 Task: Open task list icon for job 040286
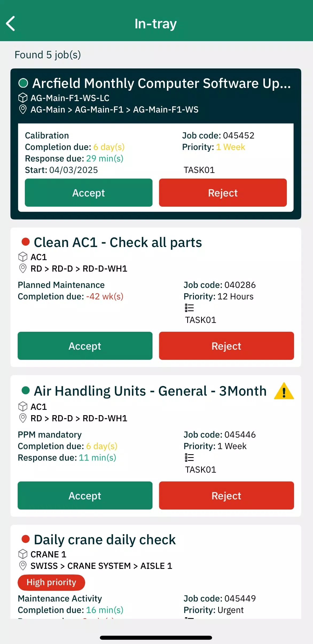pyautogui.click(x=189, y=308)
